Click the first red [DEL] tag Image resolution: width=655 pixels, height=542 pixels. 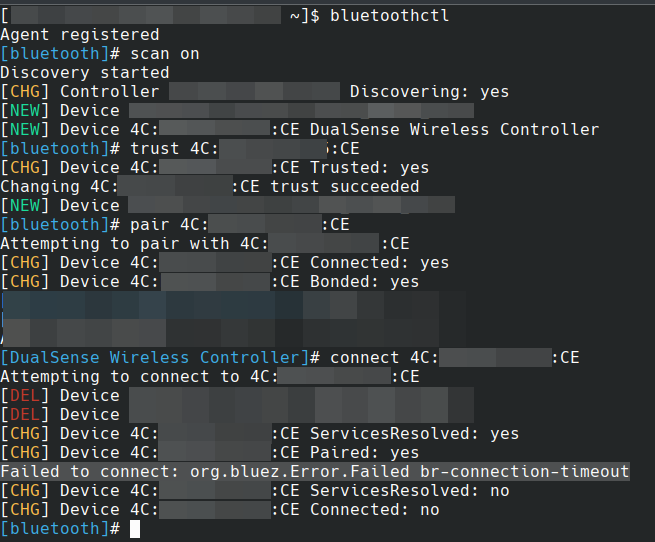[x=25, y=396]
